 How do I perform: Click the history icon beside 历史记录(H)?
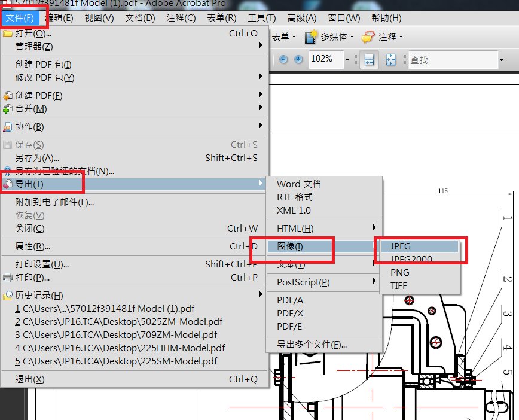(x=8, y=296)
